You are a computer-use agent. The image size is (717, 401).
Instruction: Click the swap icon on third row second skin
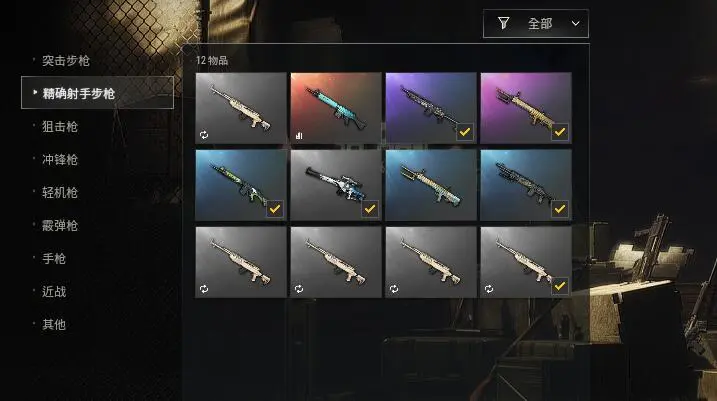pos(299,289)
